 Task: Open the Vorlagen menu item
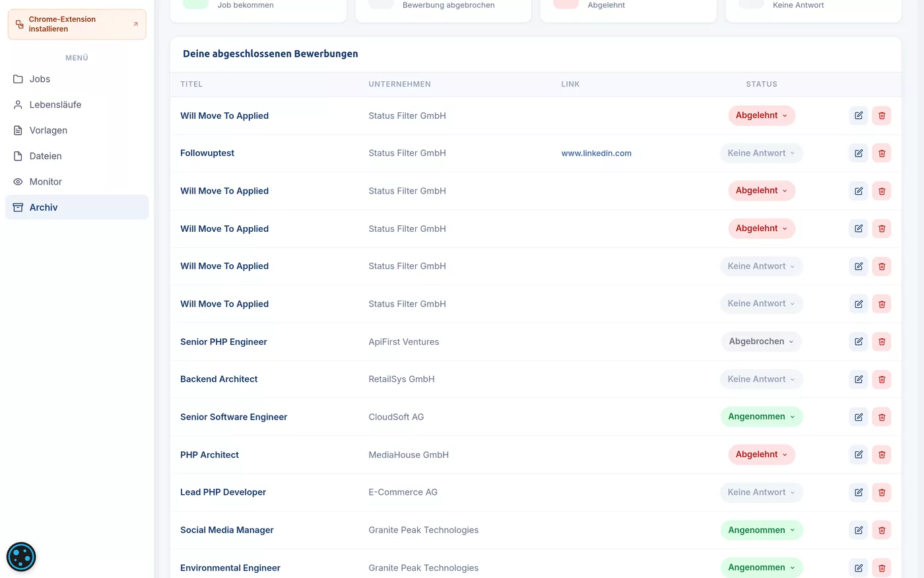[77, 131]
